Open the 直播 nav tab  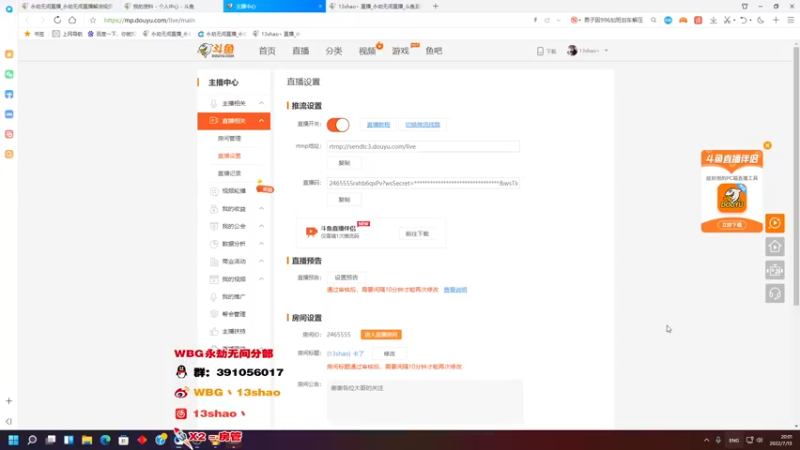(301, 51)
